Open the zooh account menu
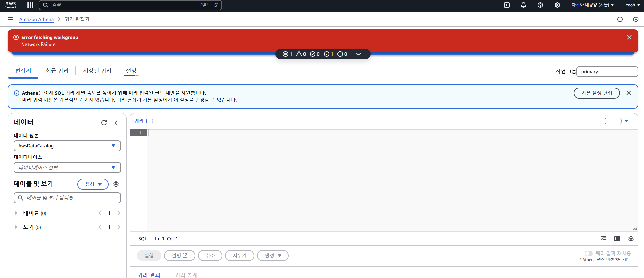This screenshot has height=278, width=644. click(633, 5)
